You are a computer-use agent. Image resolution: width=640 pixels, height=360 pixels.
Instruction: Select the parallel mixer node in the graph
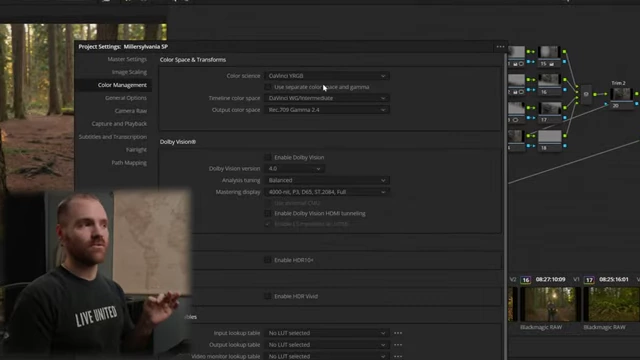586,94
